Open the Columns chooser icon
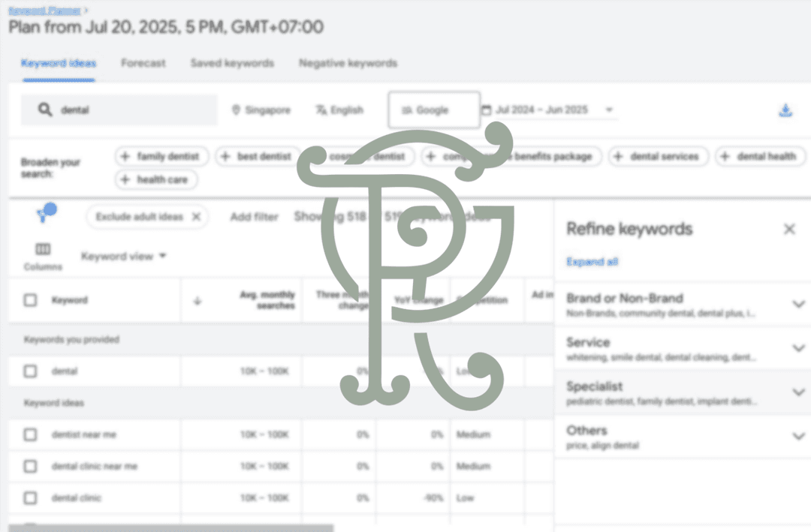The width and height of the screenshot is (811, 532). [x=43, y=249]
